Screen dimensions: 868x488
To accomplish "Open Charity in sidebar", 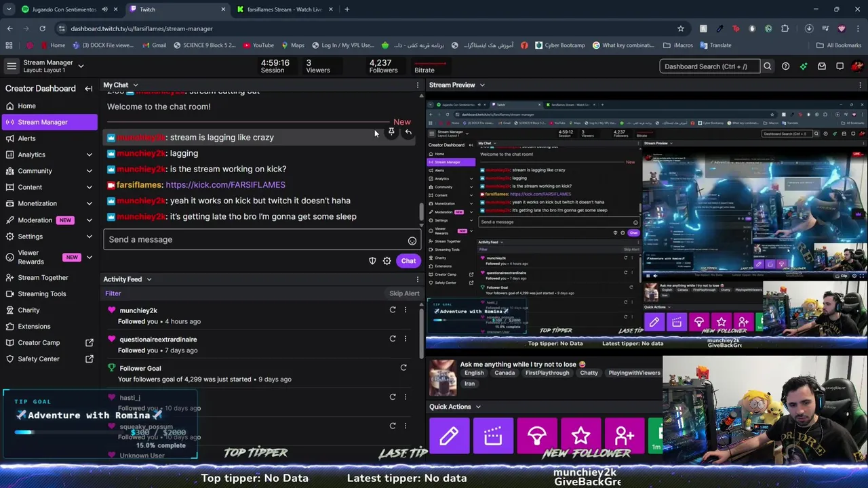I will pyautogui.click(x=49, y=310).
